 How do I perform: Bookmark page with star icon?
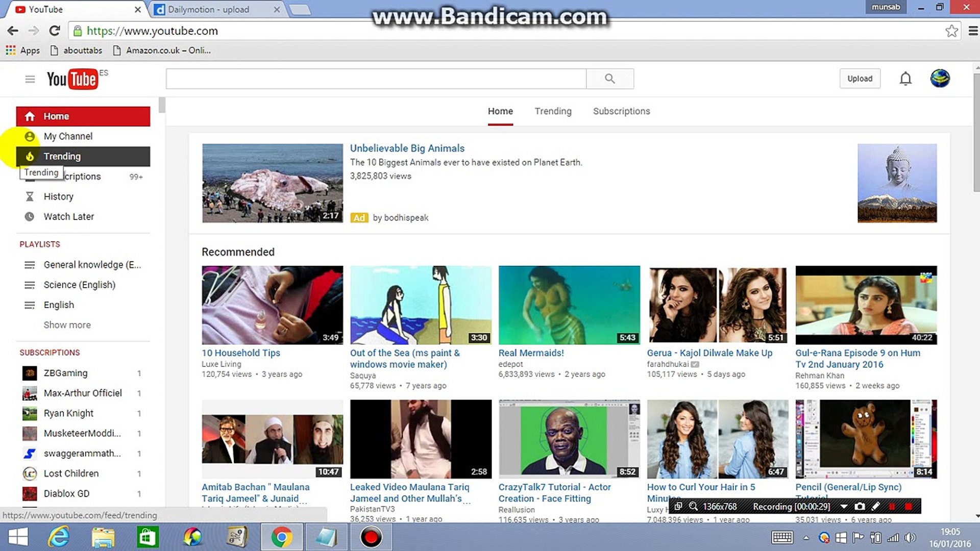coord(951,31)
